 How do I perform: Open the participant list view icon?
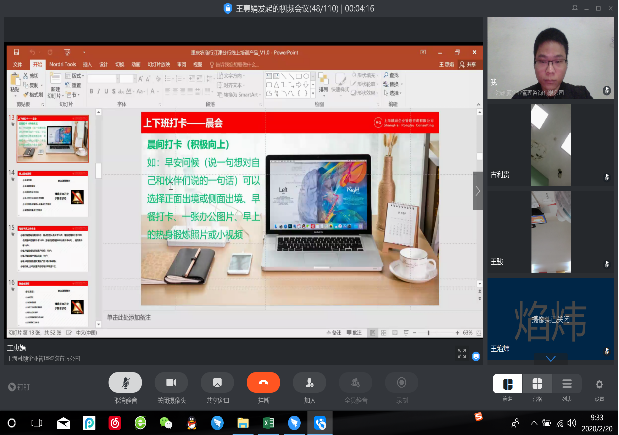(x=566, y=384)
